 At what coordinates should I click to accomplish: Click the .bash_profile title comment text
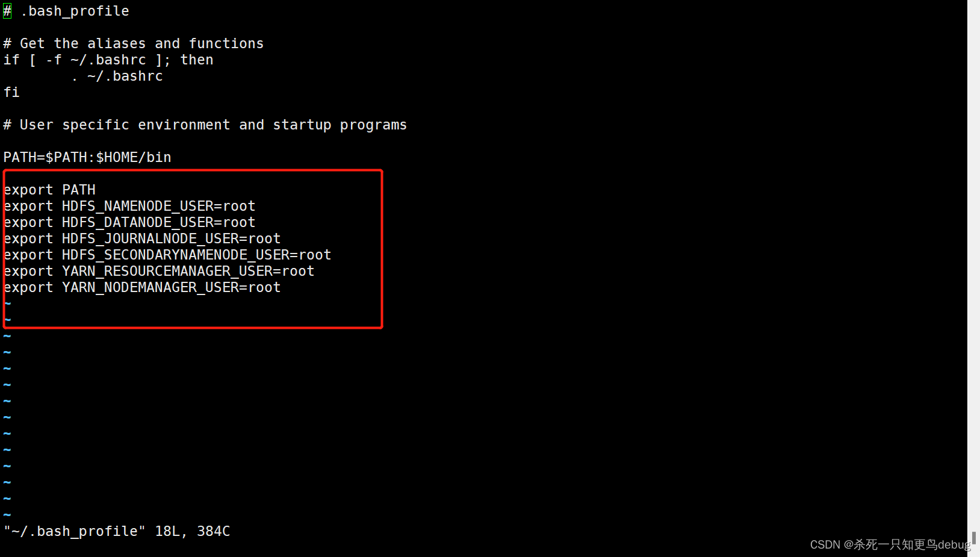tap(75, 11)
